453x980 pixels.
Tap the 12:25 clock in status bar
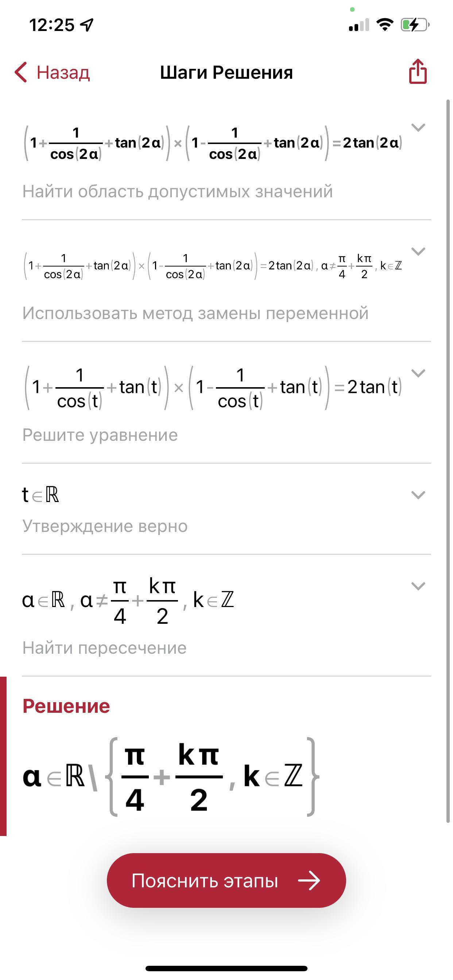coord(52,25)
